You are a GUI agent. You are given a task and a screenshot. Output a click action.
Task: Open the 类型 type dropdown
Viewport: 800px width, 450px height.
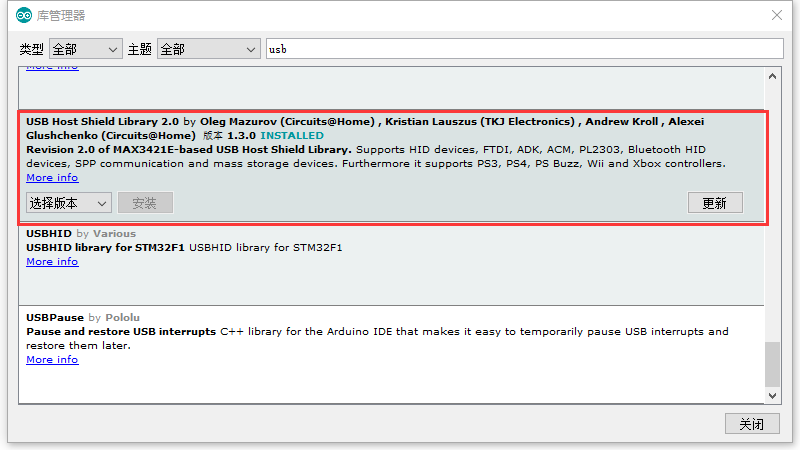click(x=86, y=49)
